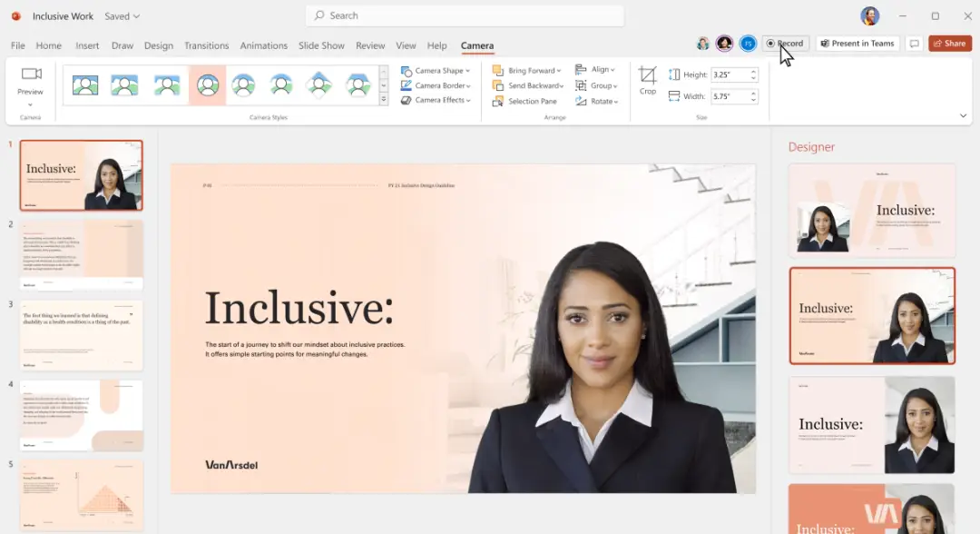Click the Share button
Viewport: 980px width, 534px height.
pos(949,43)
